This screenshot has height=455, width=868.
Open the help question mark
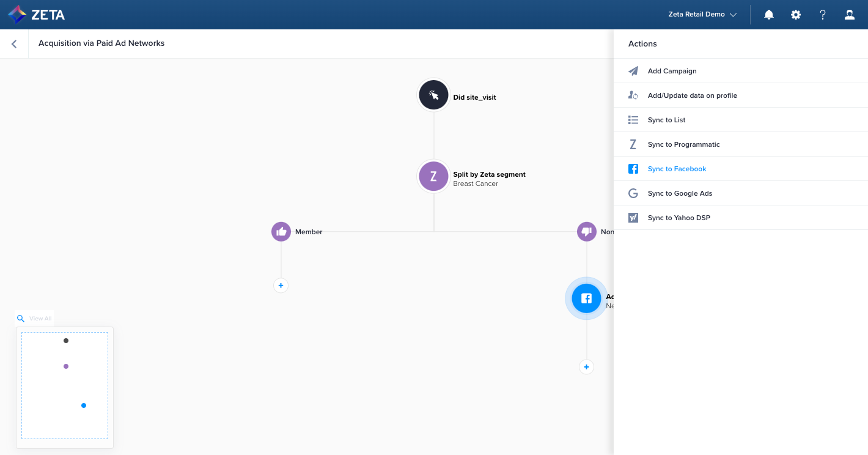(x=823, y=15)
